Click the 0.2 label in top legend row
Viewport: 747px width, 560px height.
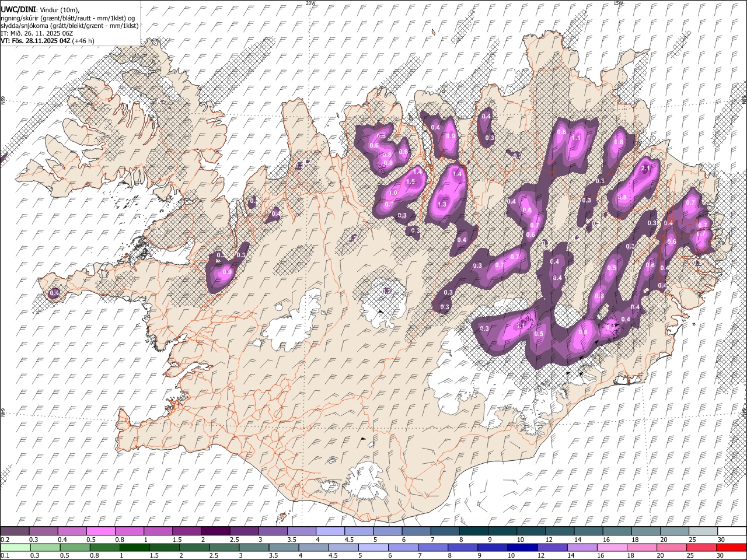pyautogui.click(x=4, y=540)
